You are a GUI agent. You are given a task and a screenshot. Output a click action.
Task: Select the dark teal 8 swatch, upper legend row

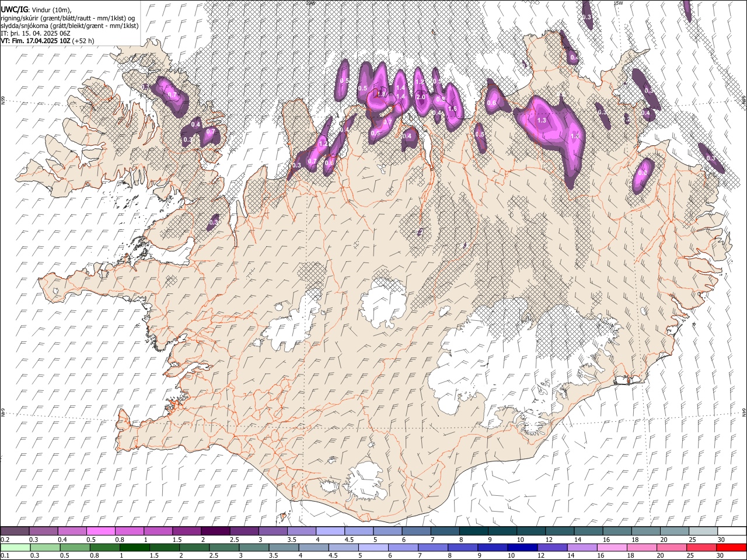473,531
